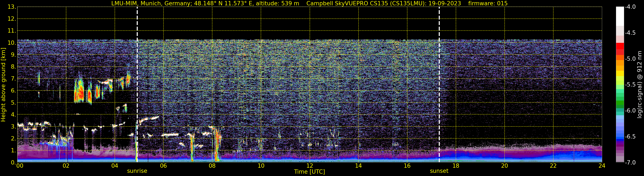644x176 pixels.
Task: Click the '3.' height axis tick label
Action: [x=13, y=127]
